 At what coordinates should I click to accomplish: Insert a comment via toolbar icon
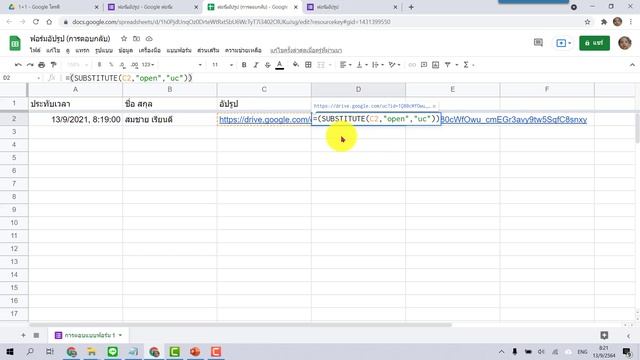(x=424, y=65)
